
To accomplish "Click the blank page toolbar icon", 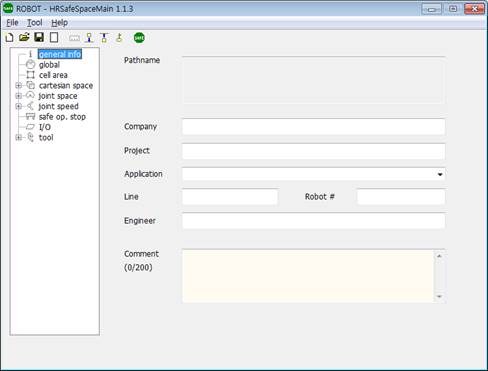I will 54,37.
